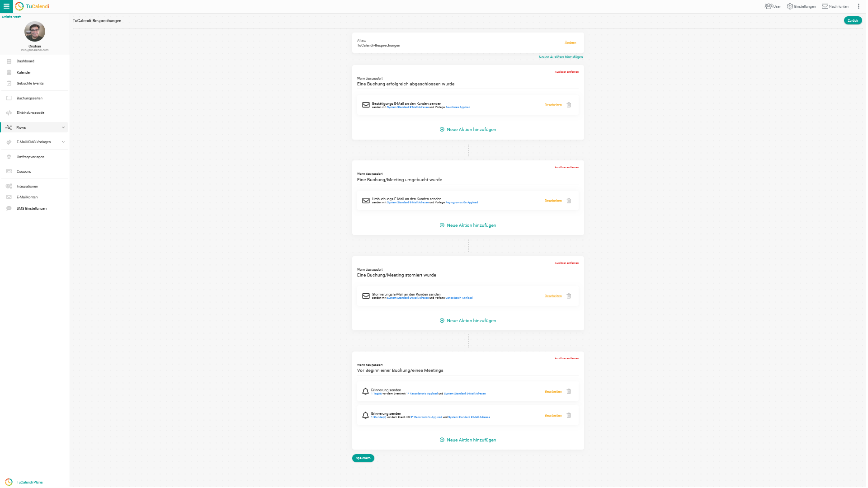Select trigger field 'Vor Beginn einer Buchung/eines Meetings'
This screenshot has width=868, height=488.
[467, 371]
